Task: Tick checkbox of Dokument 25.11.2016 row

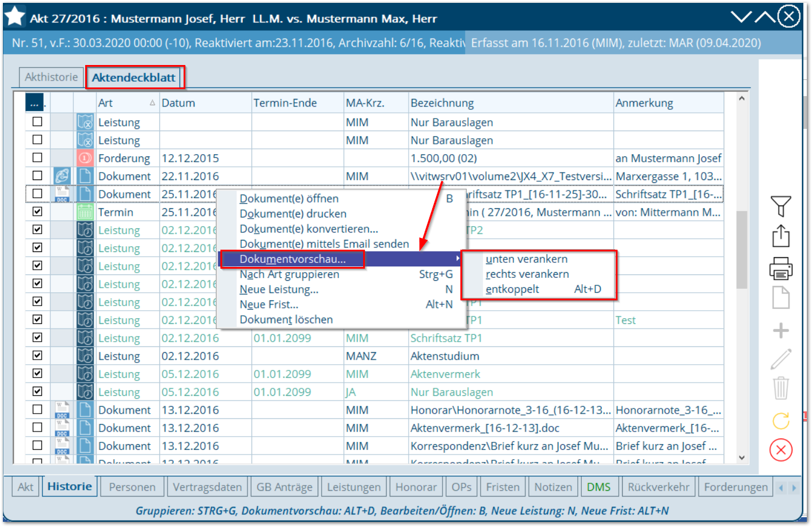Action: (37, 193)
